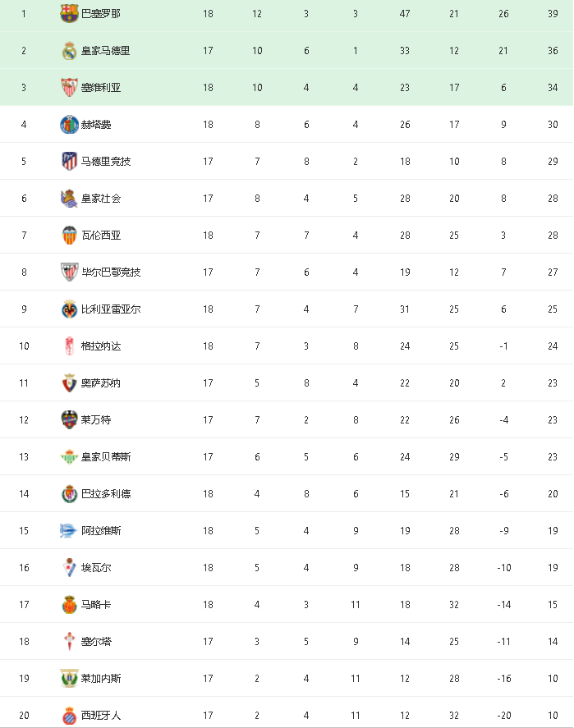The image size is (574, 728).
Task: Select the Real Betis green crest
Action: pos(69,457)
